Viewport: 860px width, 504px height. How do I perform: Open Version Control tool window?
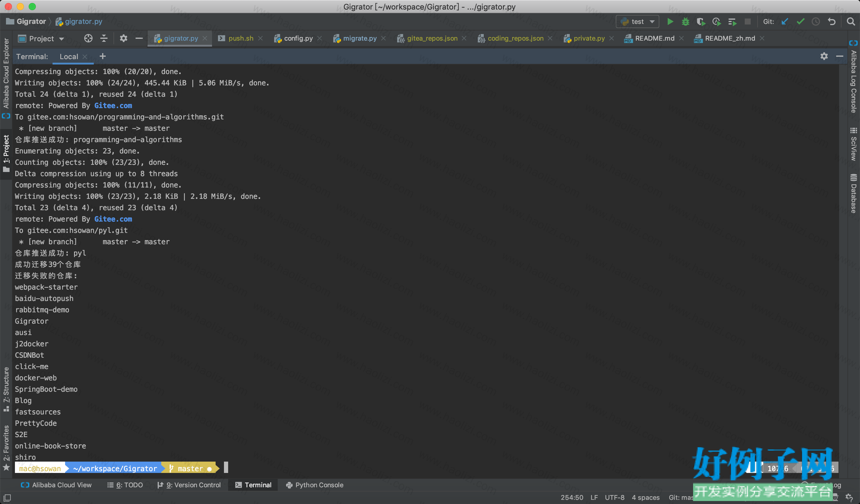click(189, 485)
